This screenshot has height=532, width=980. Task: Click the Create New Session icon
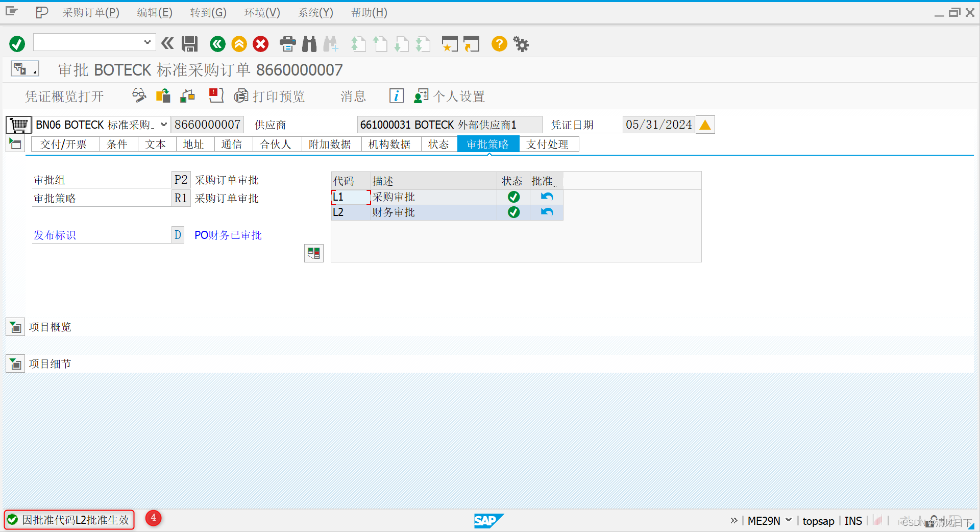450,44
